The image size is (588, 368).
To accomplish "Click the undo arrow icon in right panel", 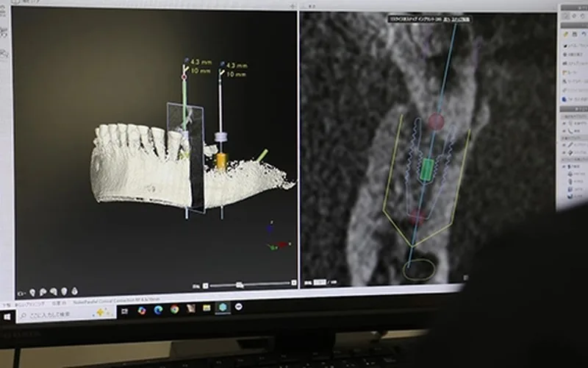I will tap(584, 34).
